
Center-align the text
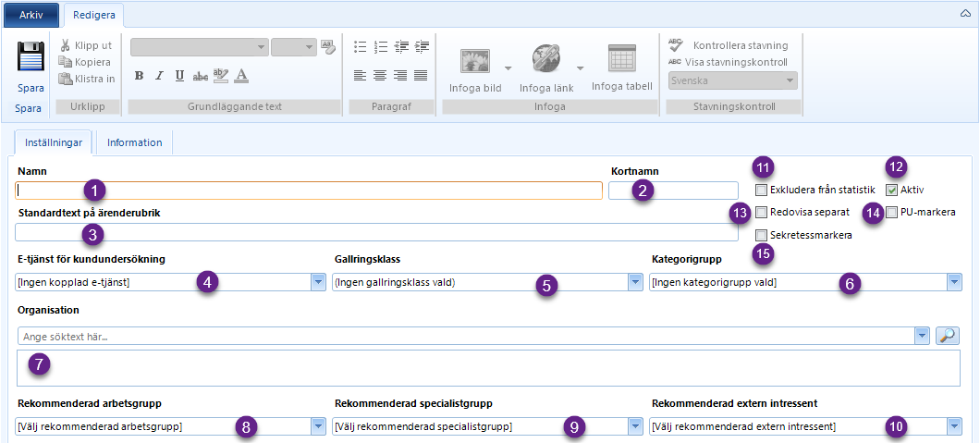click(380, 75)
